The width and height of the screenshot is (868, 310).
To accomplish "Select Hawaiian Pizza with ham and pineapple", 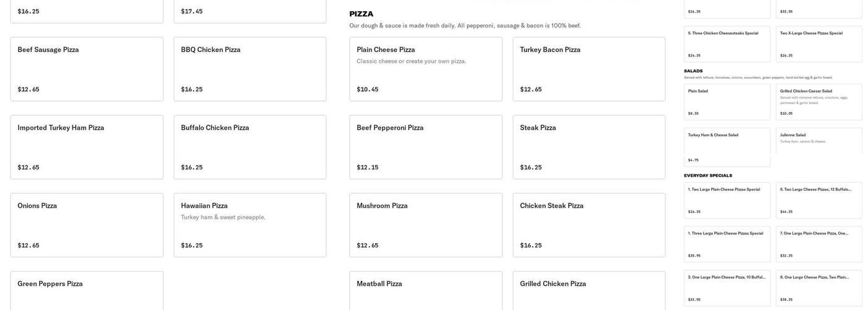I will coord(250,225).
